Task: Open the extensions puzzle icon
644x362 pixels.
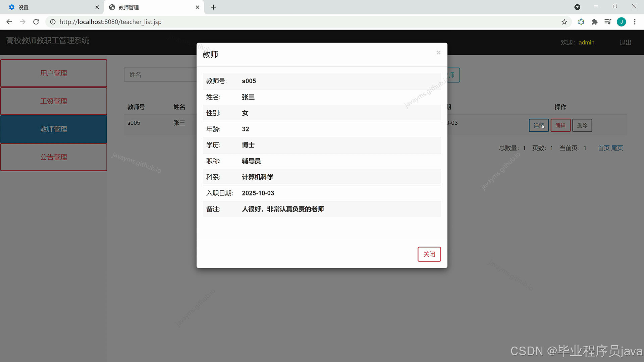Action: (x=594, y=22)
